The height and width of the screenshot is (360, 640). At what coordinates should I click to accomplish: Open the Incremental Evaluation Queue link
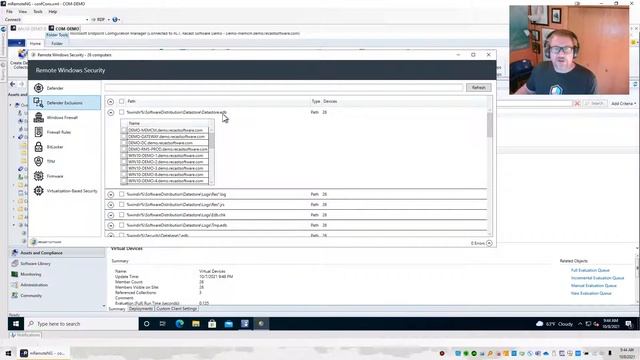click(597, 278)
